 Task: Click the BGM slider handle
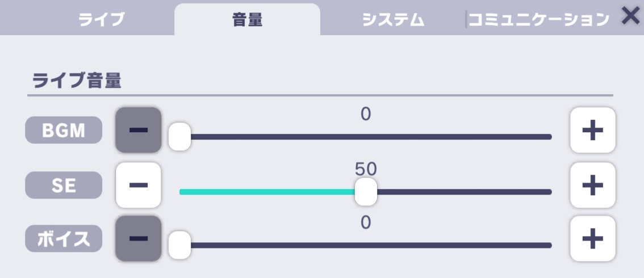tap(180, 137)
